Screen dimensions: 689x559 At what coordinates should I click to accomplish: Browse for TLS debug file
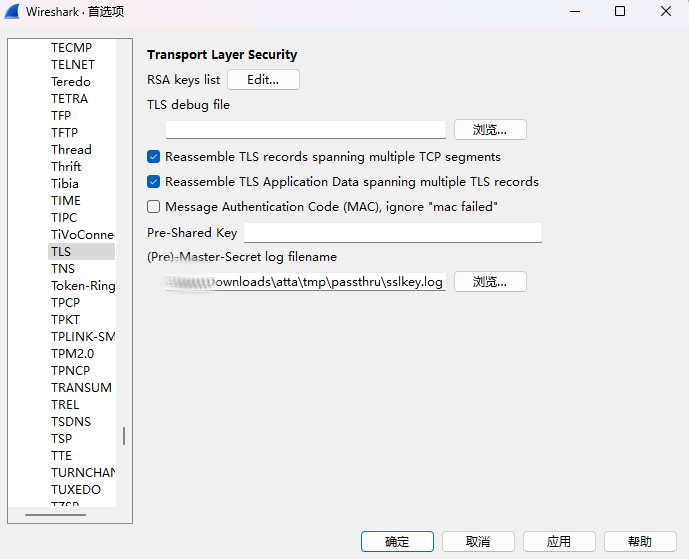tap(490, 130)
